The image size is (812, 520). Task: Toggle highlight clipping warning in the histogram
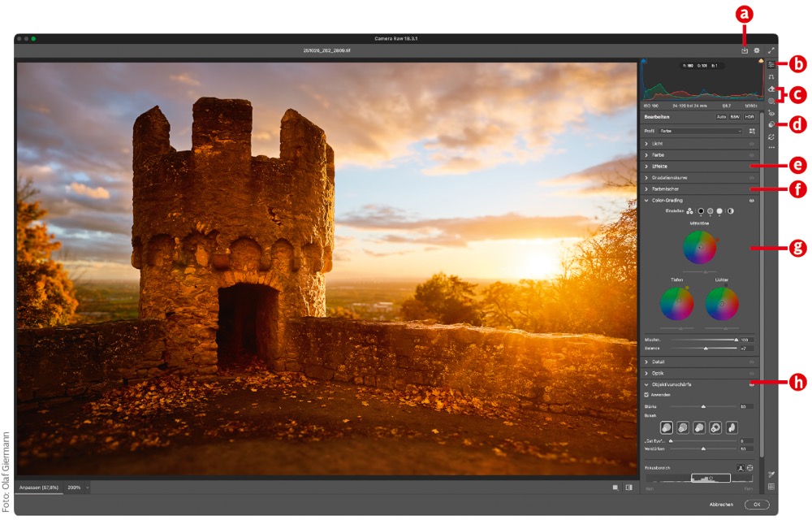click(761, 61)
